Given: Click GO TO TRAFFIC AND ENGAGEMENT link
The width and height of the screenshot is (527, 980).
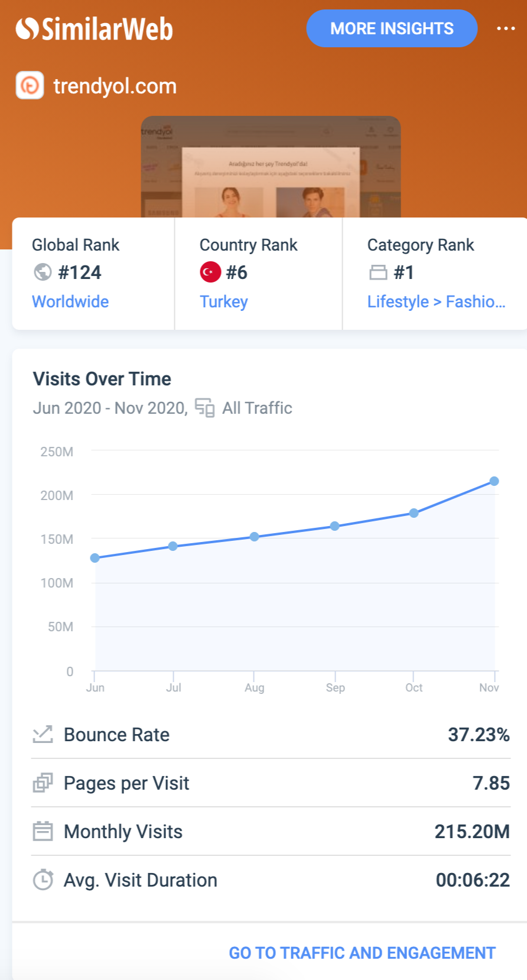Looking at the screenshot, I should point(362,953).
